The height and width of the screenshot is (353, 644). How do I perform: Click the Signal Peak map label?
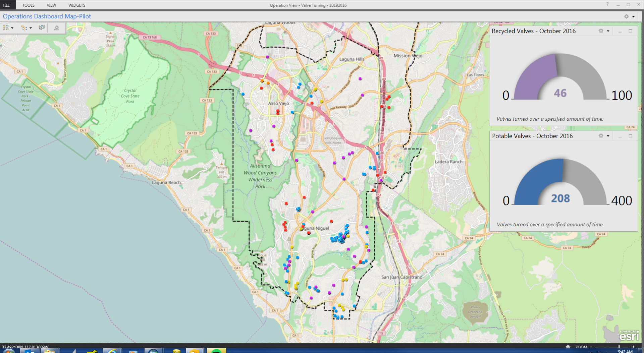click(x=111, y=41)
